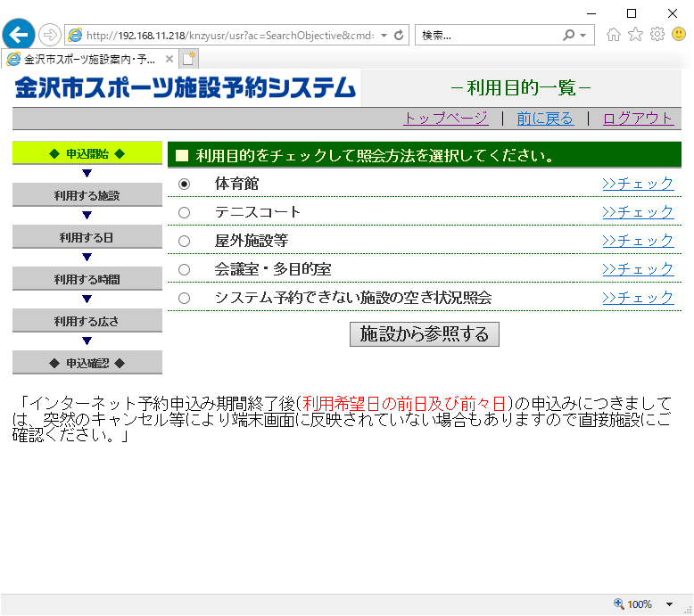Viewport: 694px width, 616px height.
Task: Click the 利用する時間 step in sidebar
Action: pyautogui.click(x=87, y=279)
